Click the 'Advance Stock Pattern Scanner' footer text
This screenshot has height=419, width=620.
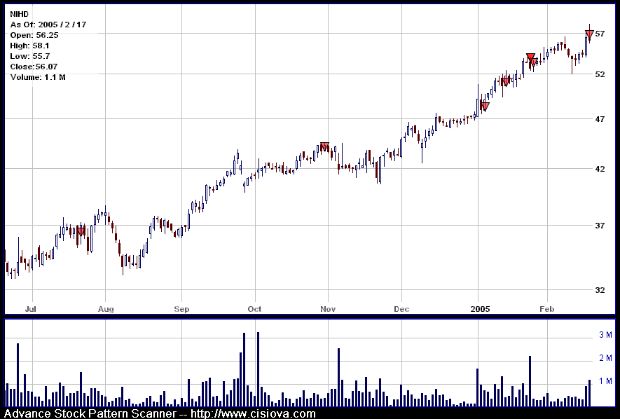coord(90,414)
